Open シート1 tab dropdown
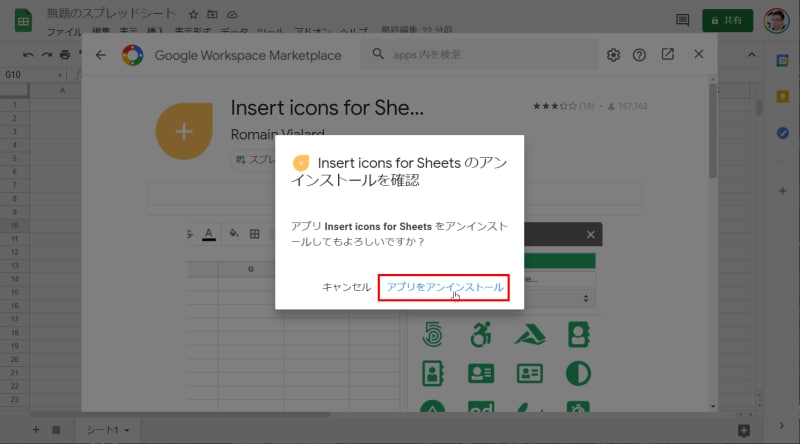This screenshot has width=800, height=444. coord(127,430)
